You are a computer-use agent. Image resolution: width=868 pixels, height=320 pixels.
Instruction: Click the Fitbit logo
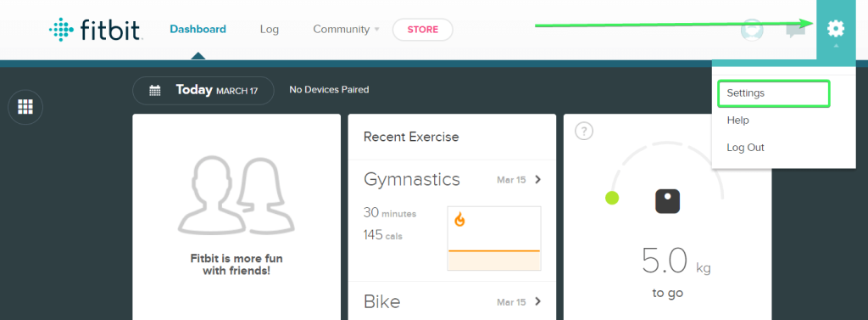pos(97,30)
